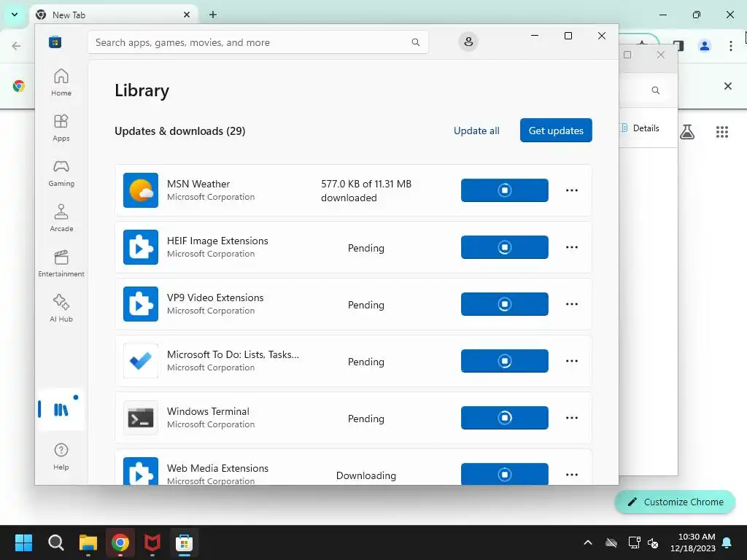Stop the HEIF Image Extensions pending download

[x=505, y=247]
